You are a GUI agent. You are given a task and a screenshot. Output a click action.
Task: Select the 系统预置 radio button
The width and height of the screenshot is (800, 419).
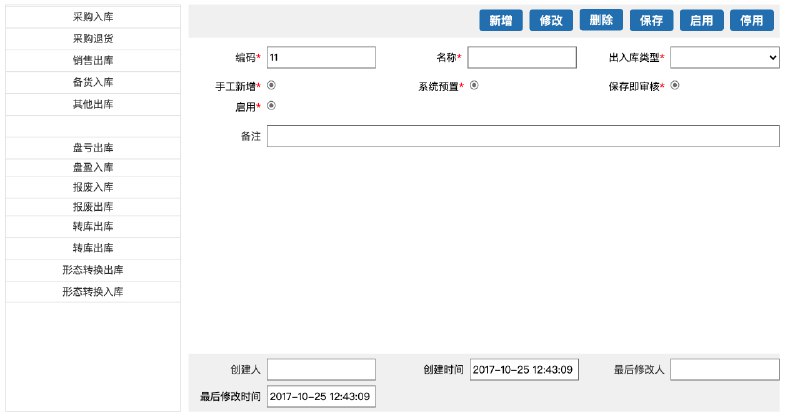pyautogui.click(x=474, y=85)
